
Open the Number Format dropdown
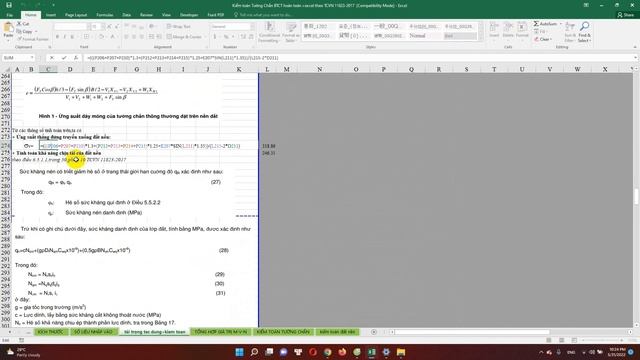coord(252,26)
